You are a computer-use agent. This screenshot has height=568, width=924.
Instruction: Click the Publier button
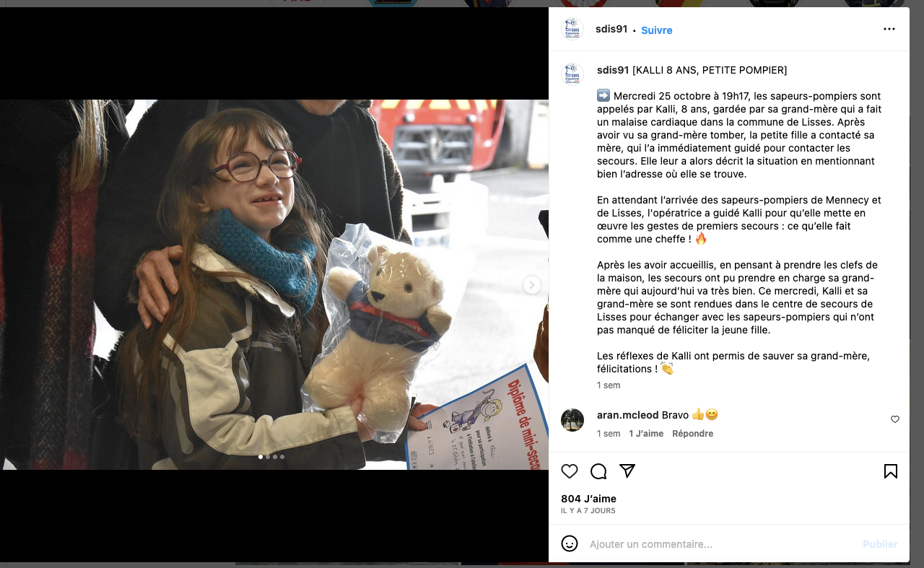[880, 544]
